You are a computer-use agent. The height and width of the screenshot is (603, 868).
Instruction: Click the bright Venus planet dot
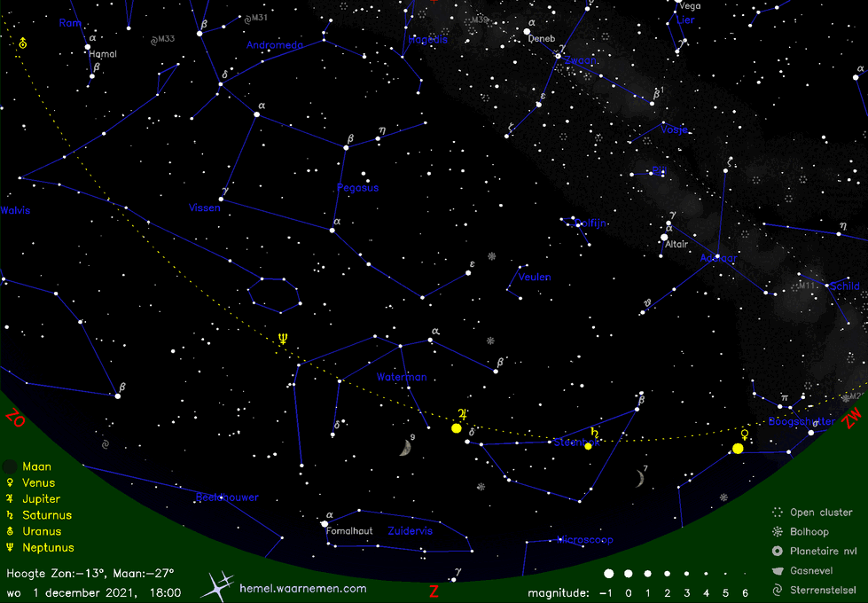click(738, 449)
